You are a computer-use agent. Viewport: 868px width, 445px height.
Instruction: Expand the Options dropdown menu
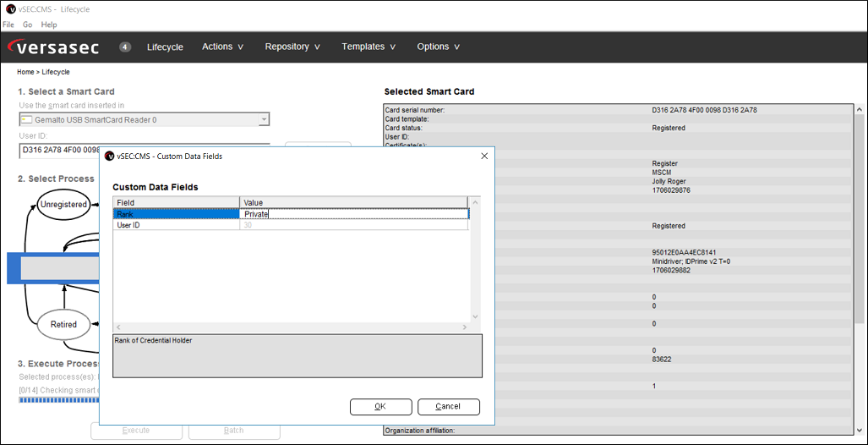click(x=438, y=47)
